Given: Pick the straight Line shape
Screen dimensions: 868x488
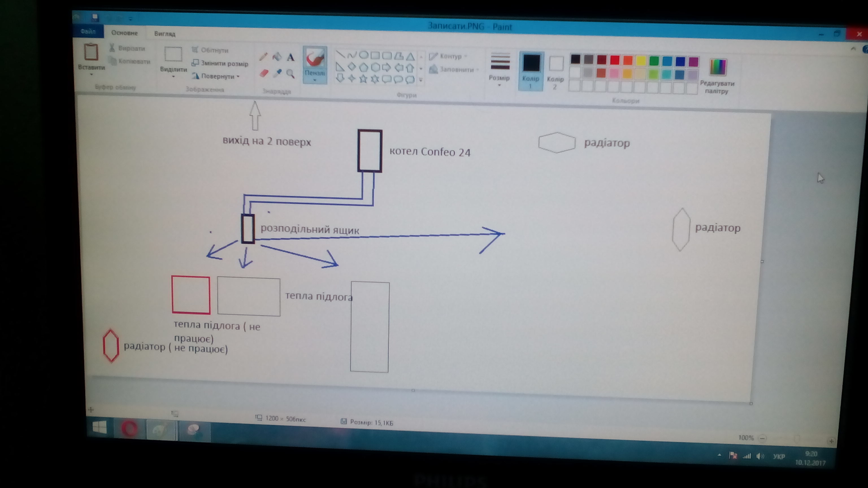Looking at the screenshot, I should click(x=340, y=54).
